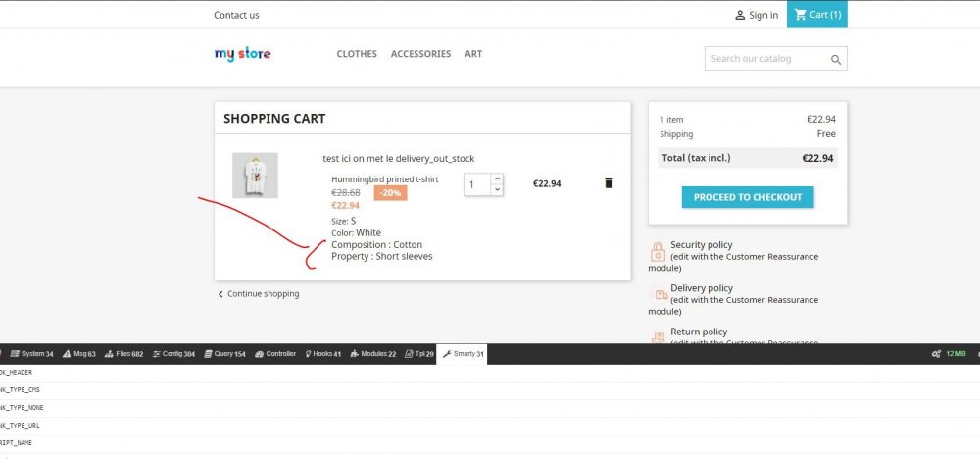Open the CLOTHES menu

[357, 54]
